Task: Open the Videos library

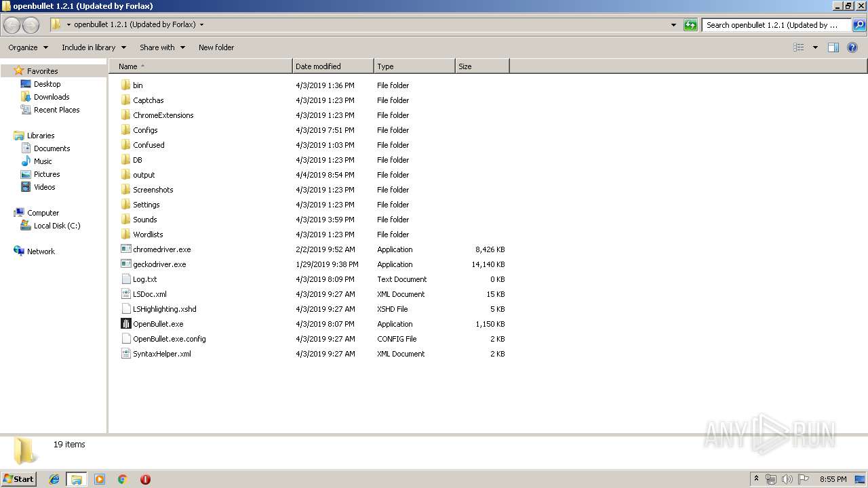Action: point(44,187)
